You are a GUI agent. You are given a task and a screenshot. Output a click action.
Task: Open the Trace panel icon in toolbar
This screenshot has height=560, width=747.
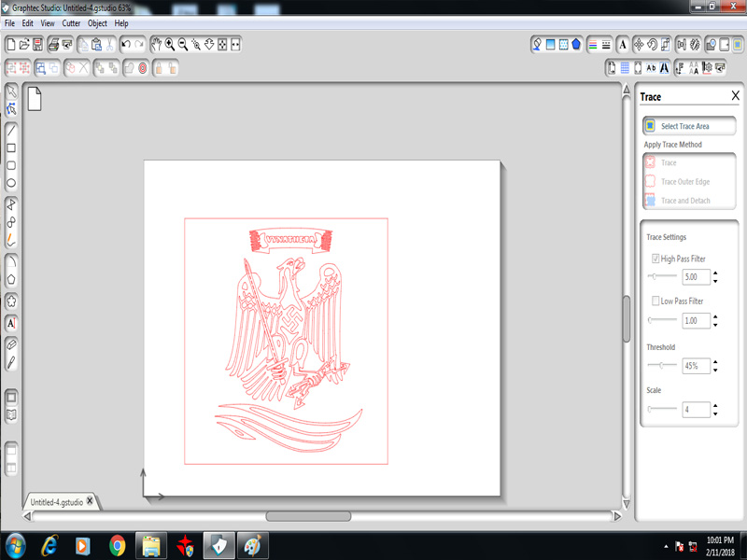pos(738,44)
